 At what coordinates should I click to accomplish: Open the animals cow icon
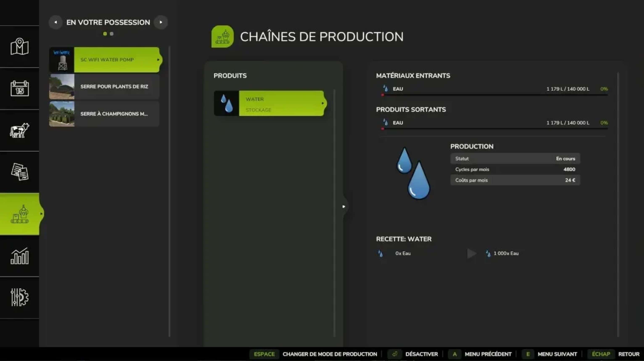click(20, 130)
